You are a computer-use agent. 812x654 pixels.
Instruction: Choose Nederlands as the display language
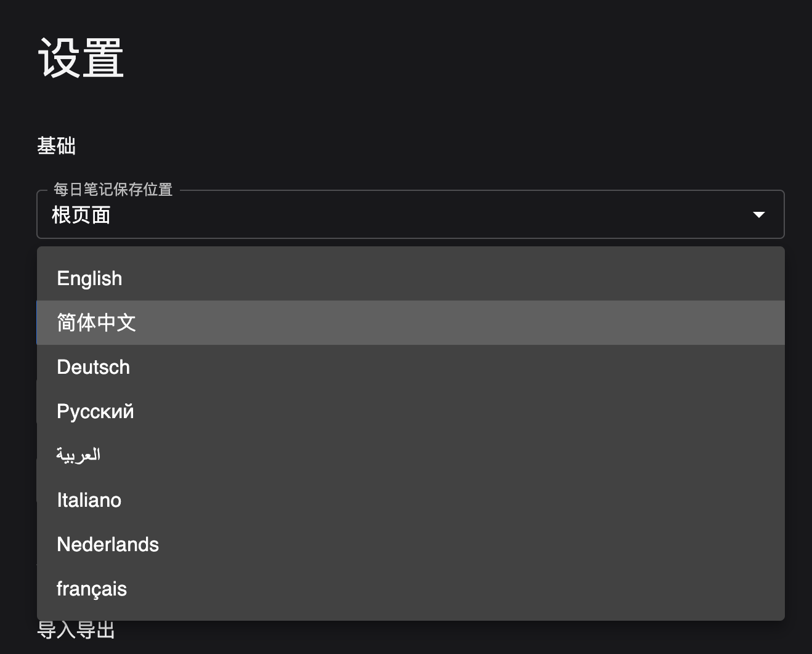(x=108, y=544)
